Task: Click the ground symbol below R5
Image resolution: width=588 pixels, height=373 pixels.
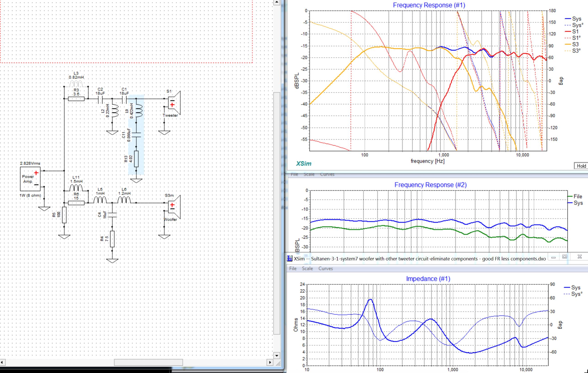Action: [64, 237]
